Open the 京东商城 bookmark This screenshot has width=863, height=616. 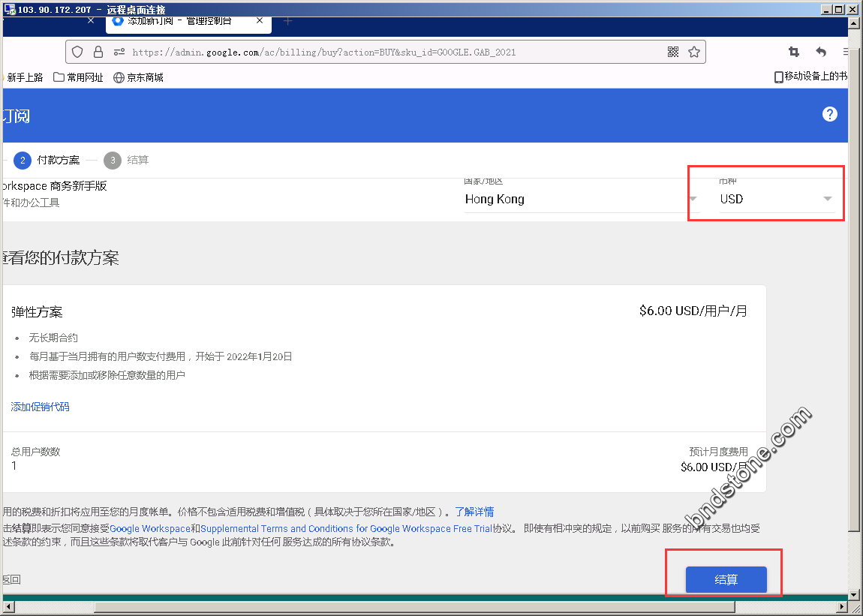(x=138, y=77)
